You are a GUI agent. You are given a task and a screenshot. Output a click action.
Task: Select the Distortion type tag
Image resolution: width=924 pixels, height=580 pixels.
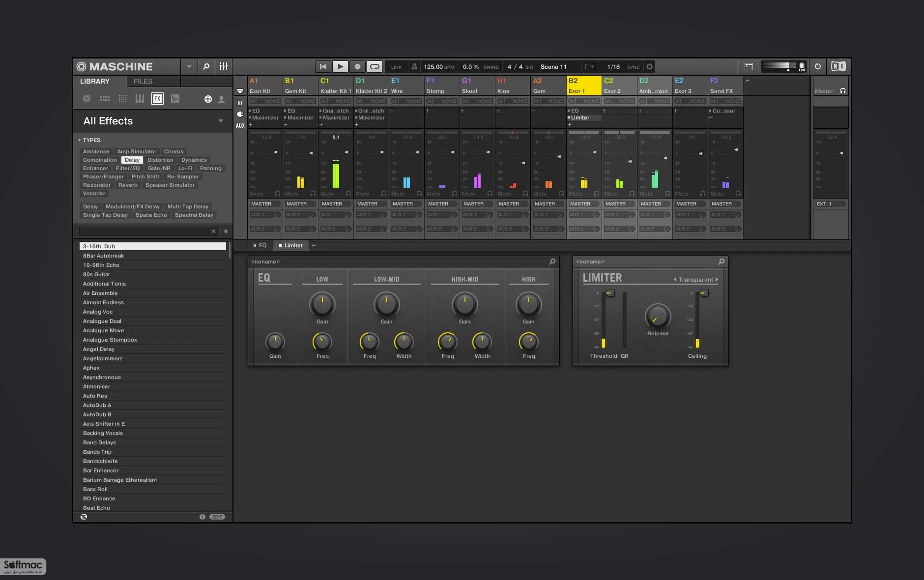(x=160, y=160)
